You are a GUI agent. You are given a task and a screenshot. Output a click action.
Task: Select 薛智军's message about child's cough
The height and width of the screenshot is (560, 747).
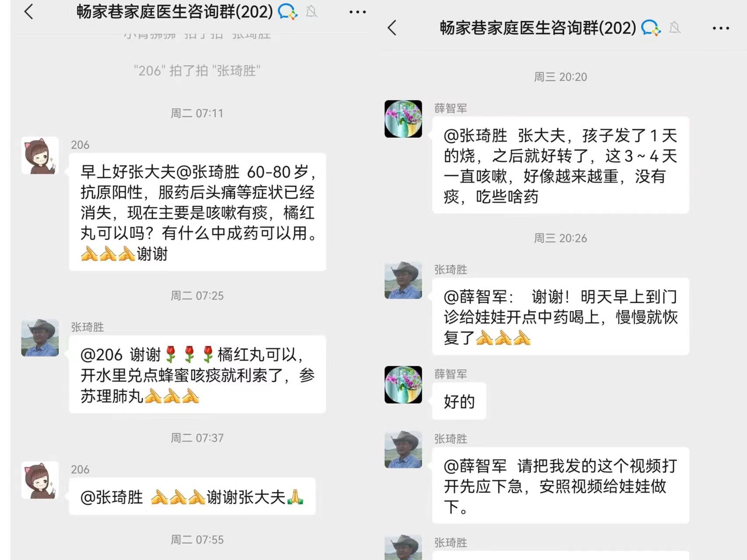pos(560,165)
